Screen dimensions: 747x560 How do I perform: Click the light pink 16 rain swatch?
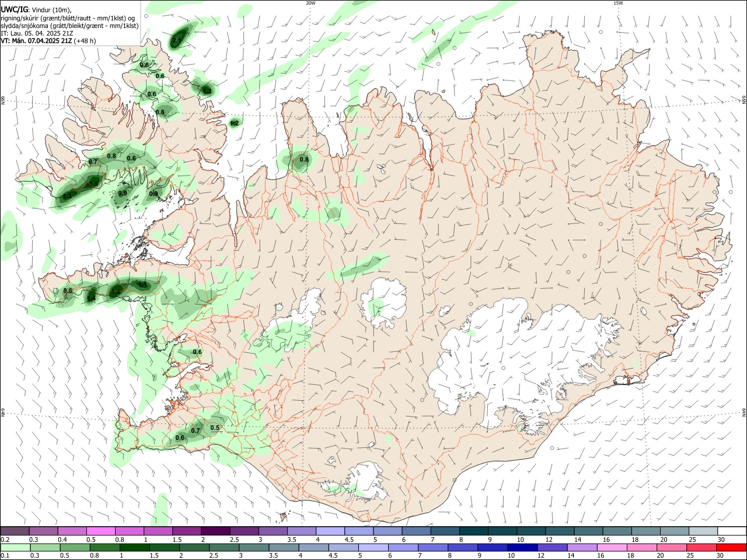click(x=612, y=547)
